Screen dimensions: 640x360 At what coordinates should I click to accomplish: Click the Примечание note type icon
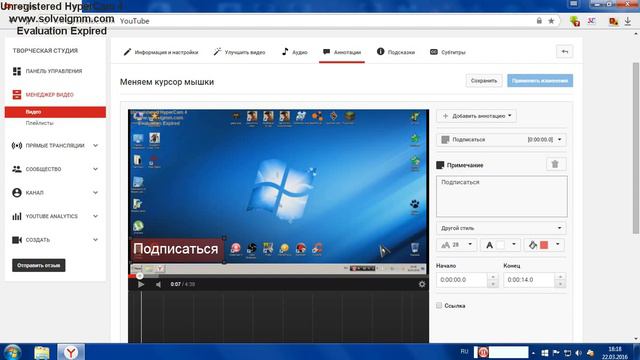(x=440, y=165)
